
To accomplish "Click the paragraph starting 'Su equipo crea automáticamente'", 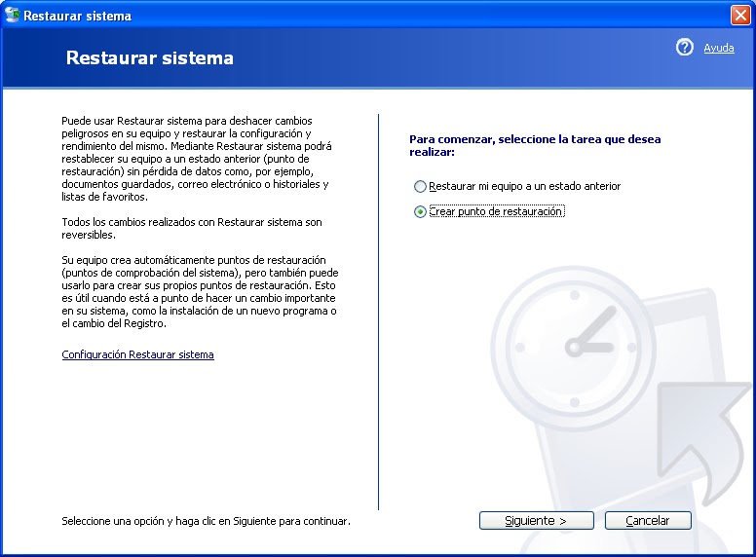I will pyautogui.click(x=200, y=291).
